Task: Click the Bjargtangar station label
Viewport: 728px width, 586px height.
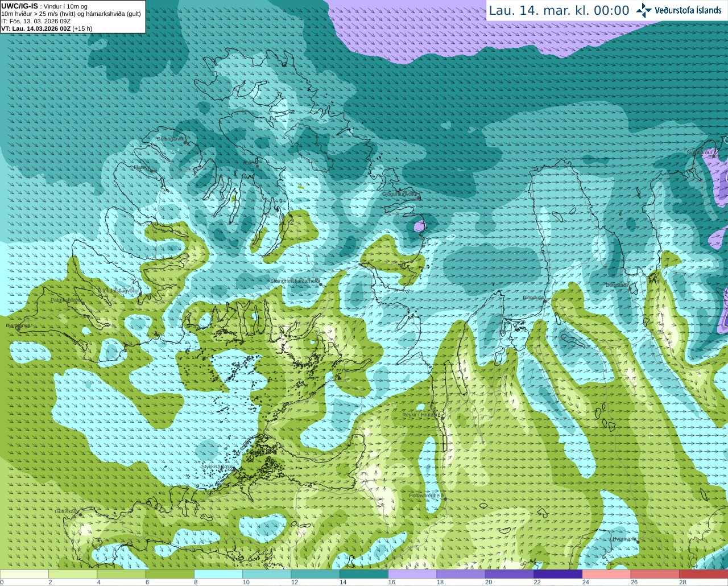Action: tap(19, 325)
